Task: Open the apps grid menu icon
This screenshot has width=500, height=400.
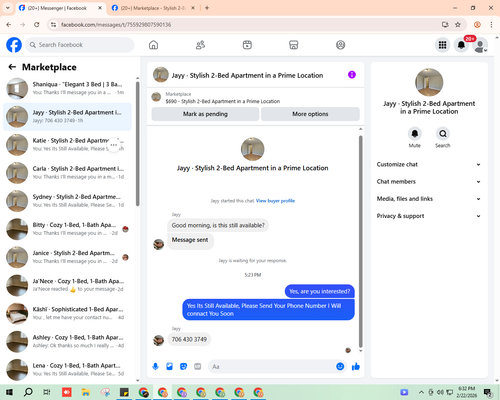Action: (442, 45)
